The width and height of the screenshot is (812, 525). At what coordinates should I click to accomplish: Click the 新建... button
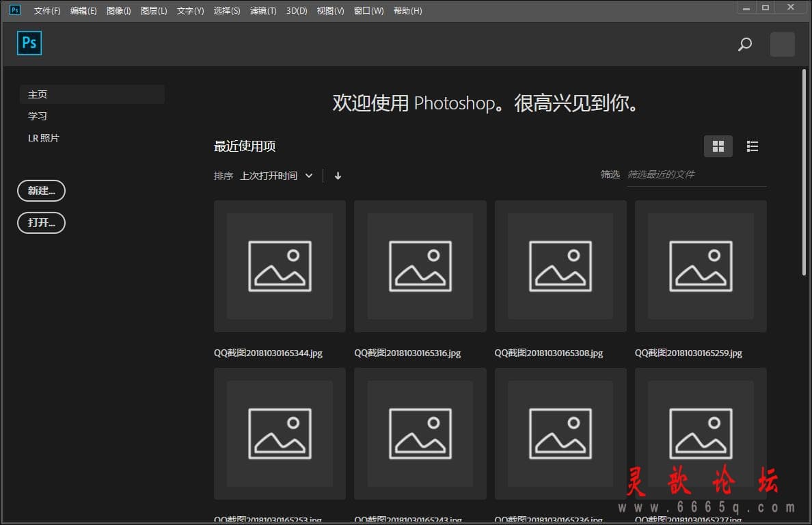click(x=42, y=191)
